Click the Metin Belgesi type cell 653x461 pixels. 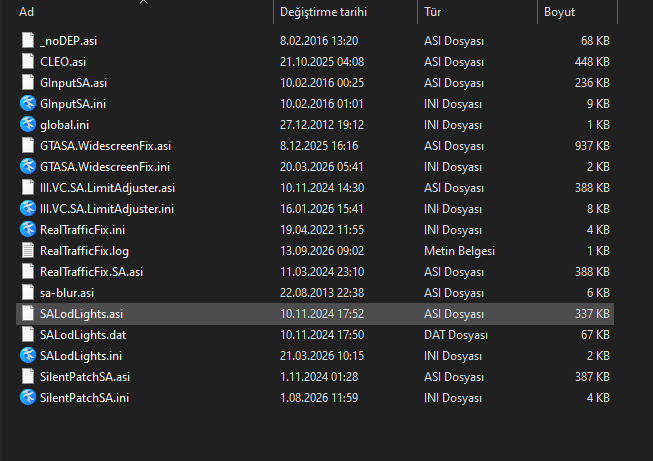point(459,251)
